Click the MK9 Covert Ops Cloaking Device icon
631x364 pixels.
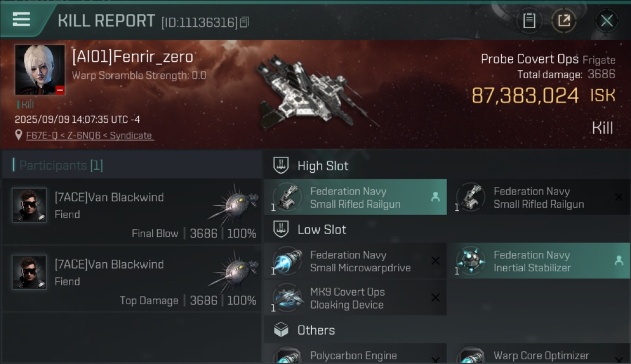[x=287, y=298]
